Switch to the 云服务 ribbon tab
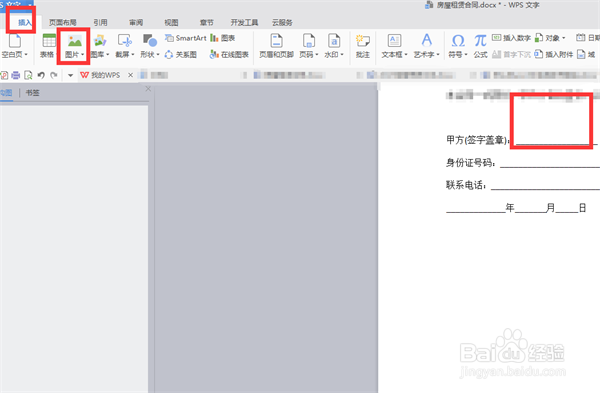Viewport: 600px width, 393px height. coord(282,23)
